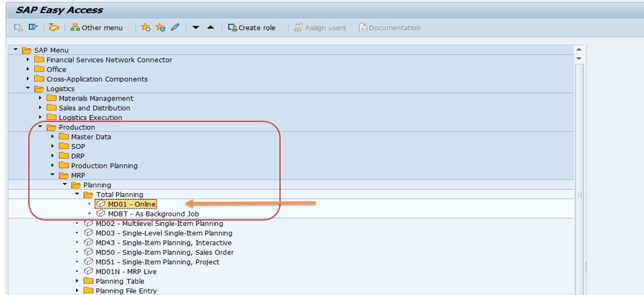644x295 pixels.
Task: Click the SAP menu toolbar icon
Action: (x=34, y=27)
